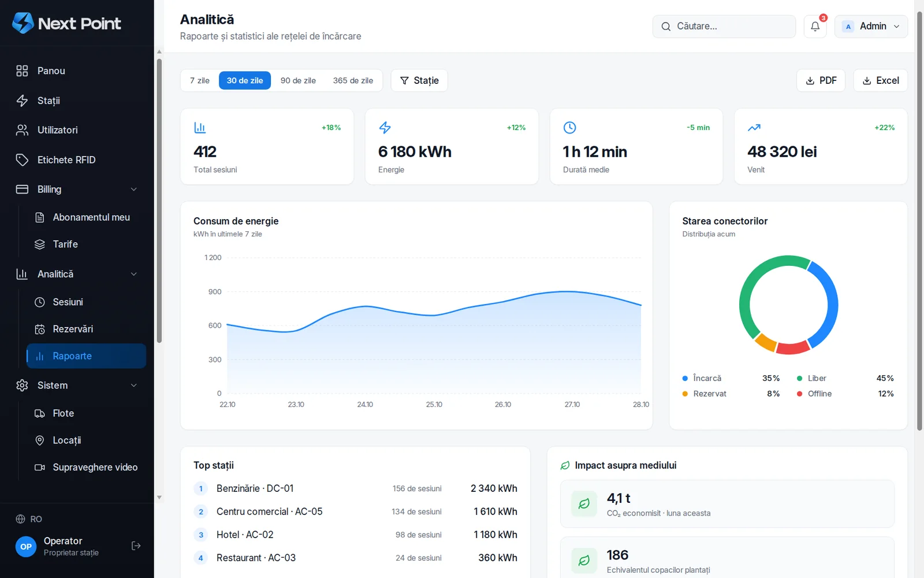Screen dimensions: 924x578
Task: Go to Utilizatori users icon
Action: [22, 130]
